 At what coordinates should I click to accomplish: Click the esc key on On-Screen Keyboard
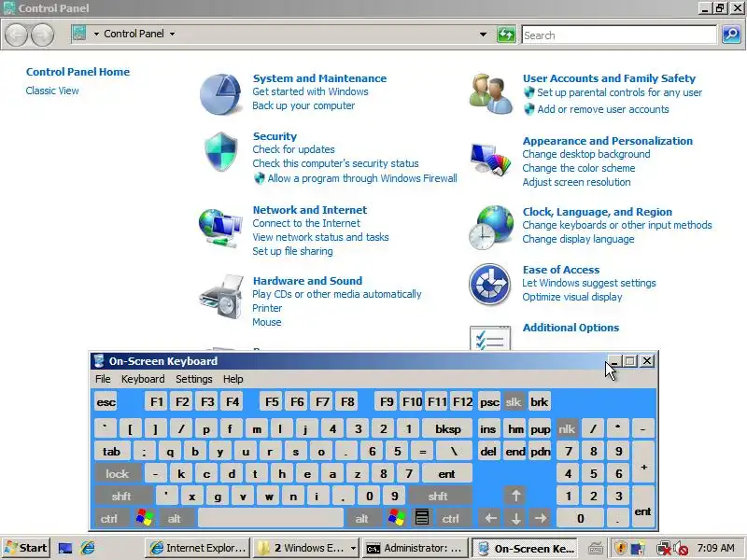tap(106, 402)
